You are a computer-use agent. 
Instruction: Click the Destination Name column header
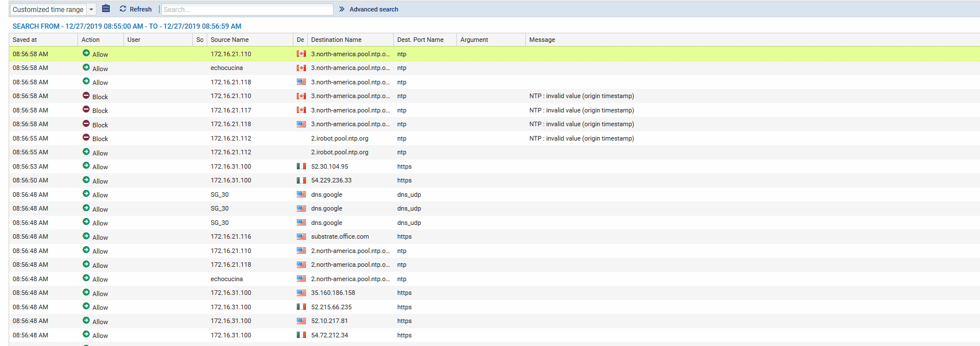351,40
